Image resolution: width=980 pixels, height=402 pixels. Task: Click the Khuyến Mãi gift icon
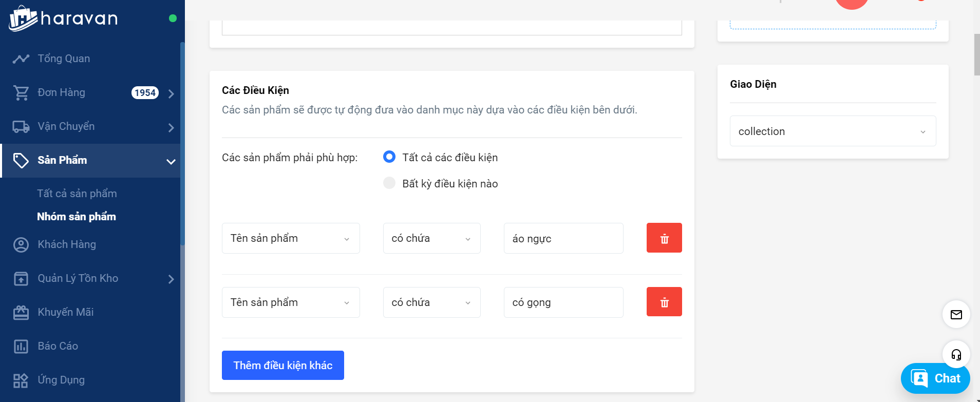[21, 313]
